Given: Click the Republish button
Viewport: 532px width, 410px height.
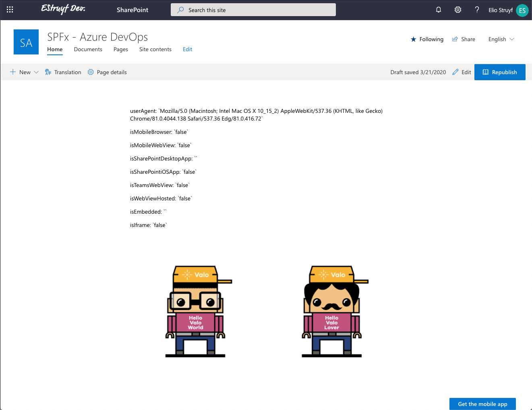Looking at the screenshot, I should pos(500,72).
